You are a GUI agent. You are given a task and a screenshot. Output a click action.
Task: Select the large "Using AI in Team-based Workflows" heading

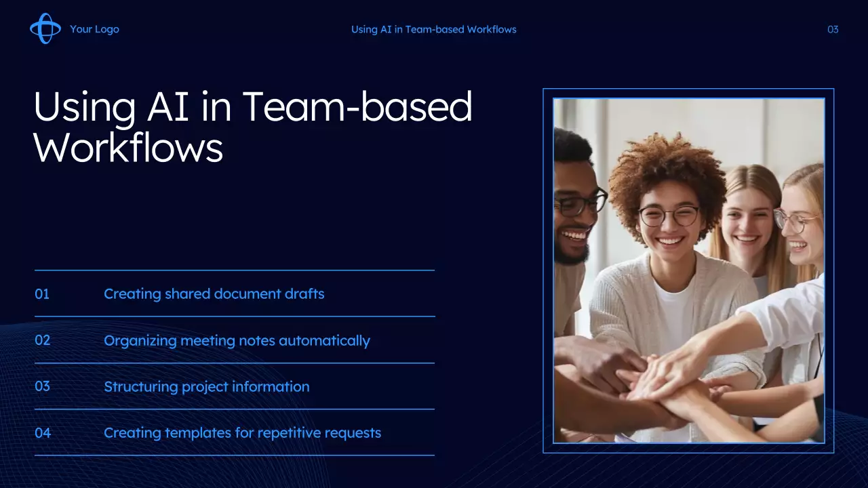click(x=252, y=127)
